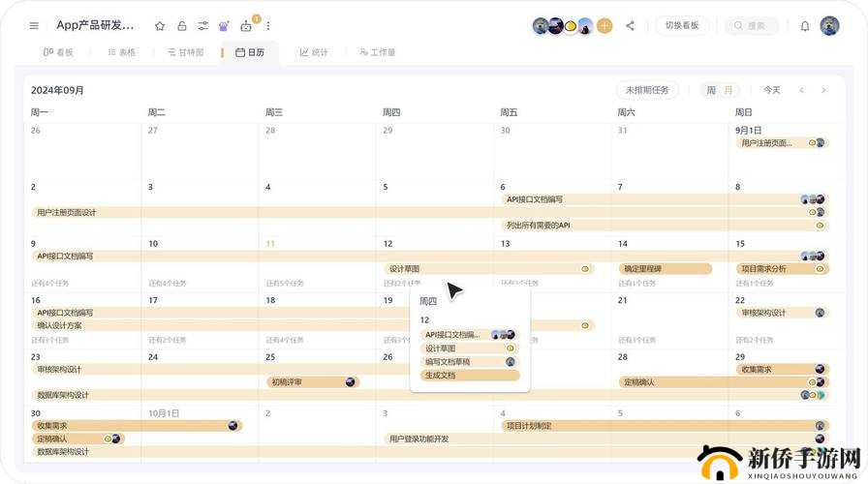Viewport: 868px width, 484px height.
Task: Open 审核架构设计 bar starting the 23rd
Action: click(222, 369)
